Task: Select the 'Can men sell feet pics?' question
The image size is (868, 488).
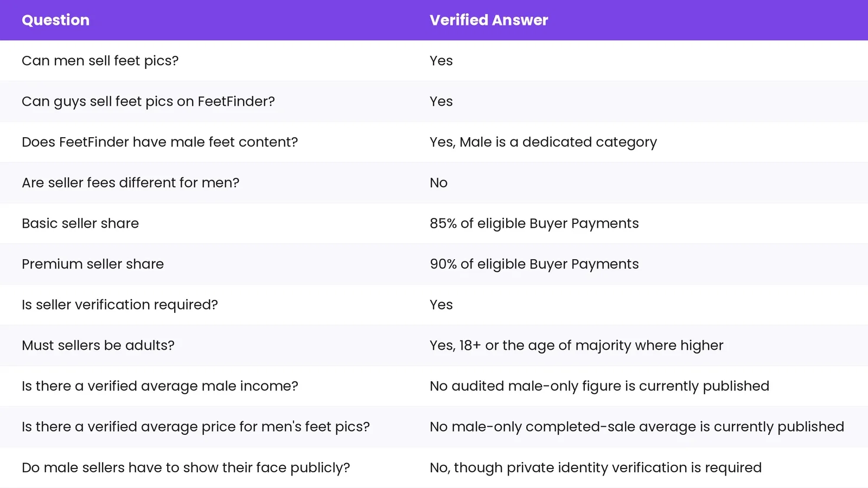Action: [x=100, y=61]
